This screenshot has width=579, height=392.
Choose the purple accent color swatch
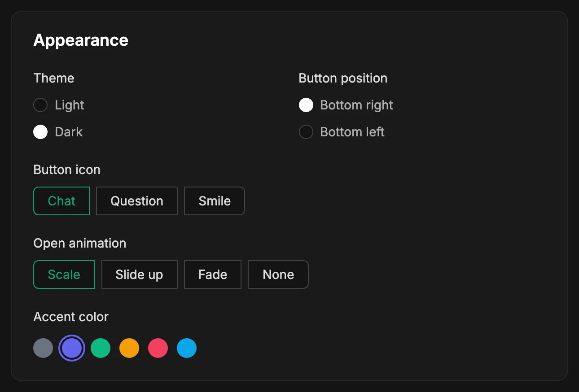point(72,348)
